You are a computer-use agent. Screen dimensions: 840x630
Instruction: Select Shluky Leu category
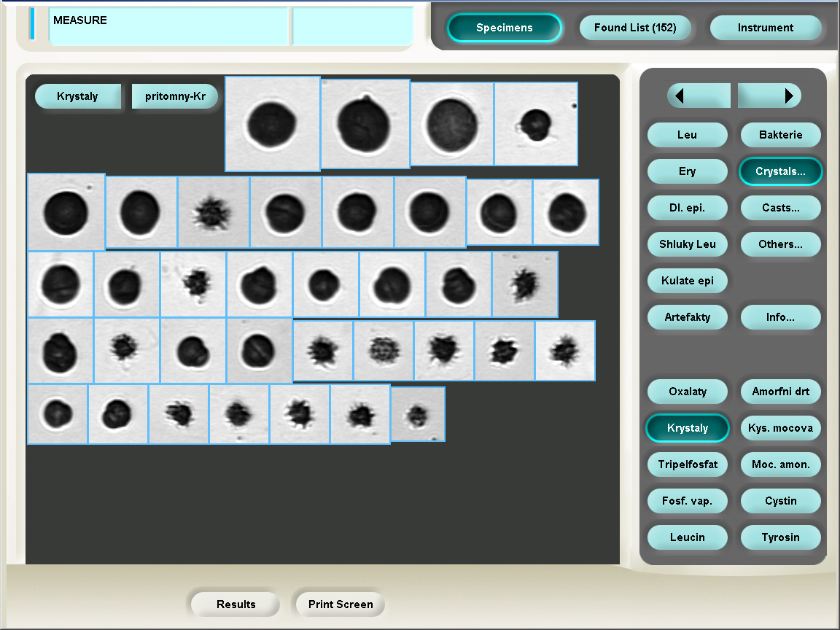(x=688, y=244)
